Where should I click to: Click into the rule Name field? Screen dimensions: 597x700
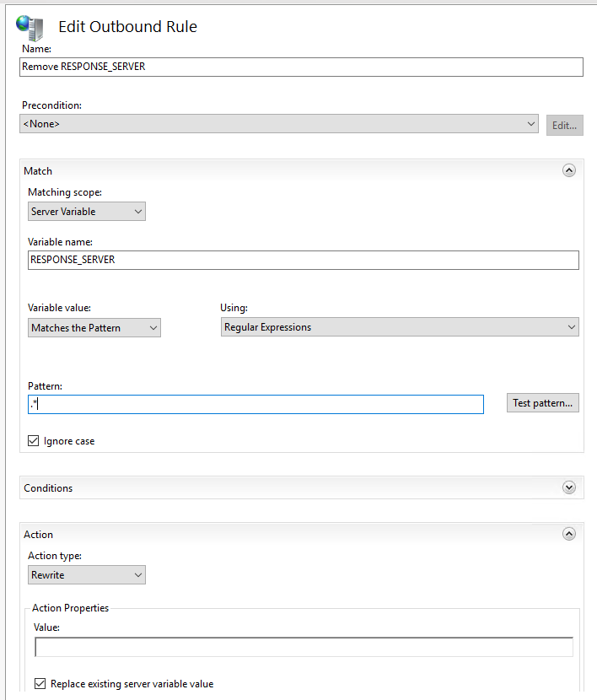tap(301, 67)
